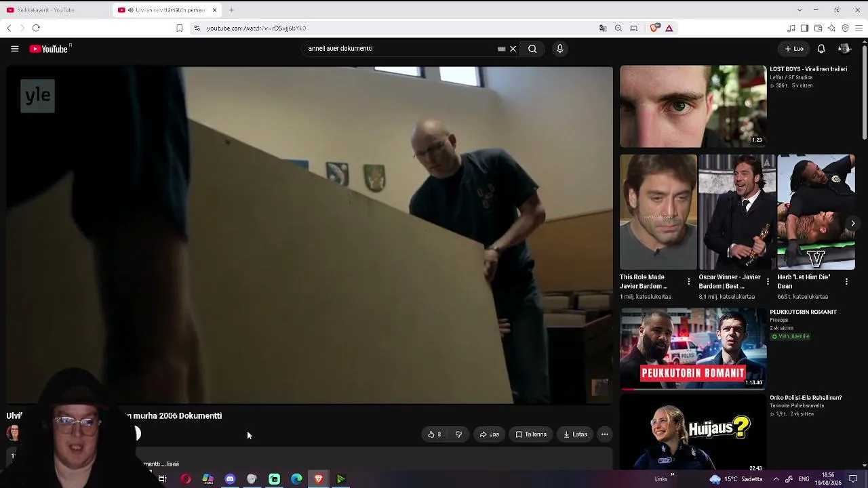
Task: Open more actions menu beside Lataa
Action: click(605, 434)
